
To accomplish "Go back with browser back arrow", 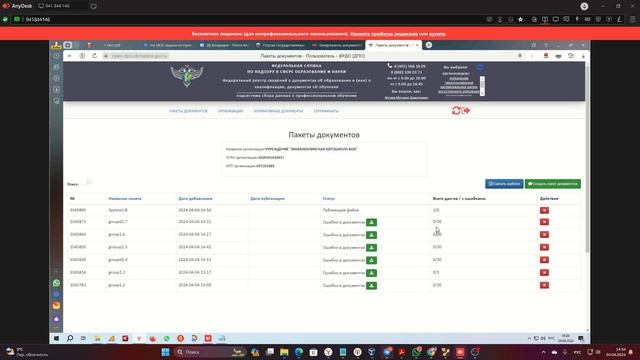I will click(70, 56).
